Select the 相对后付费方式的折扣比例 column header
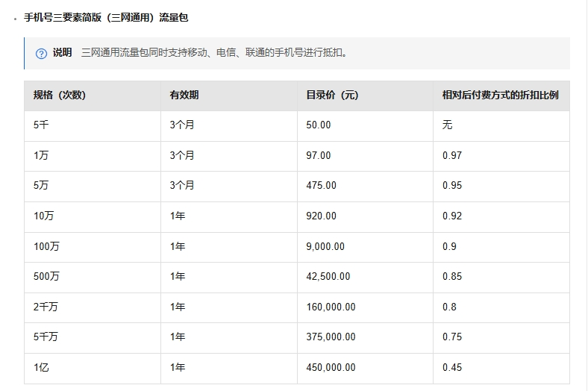This screenshot has height=391, width=588. pos(500,96)
